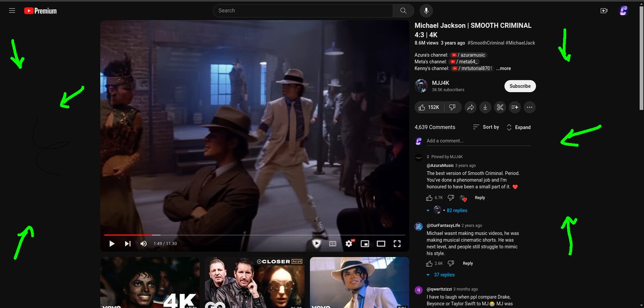Screen dimensions: 644x308
Task: Click the '8.6M views' text
Action: [x=427, y=43]
